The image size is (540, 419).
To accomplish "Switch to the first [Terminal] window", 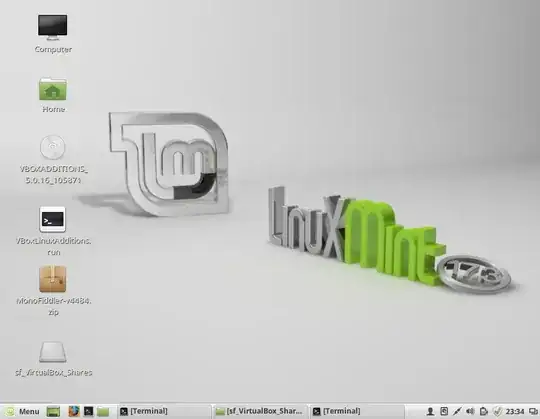I will point(164,411).
